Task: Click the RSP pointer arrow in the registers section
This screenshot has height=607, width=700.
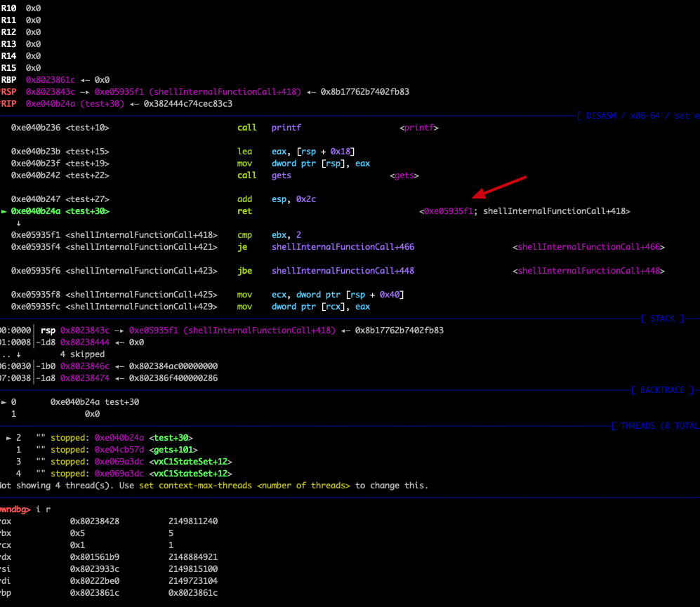Action: (x=84, y=92)
